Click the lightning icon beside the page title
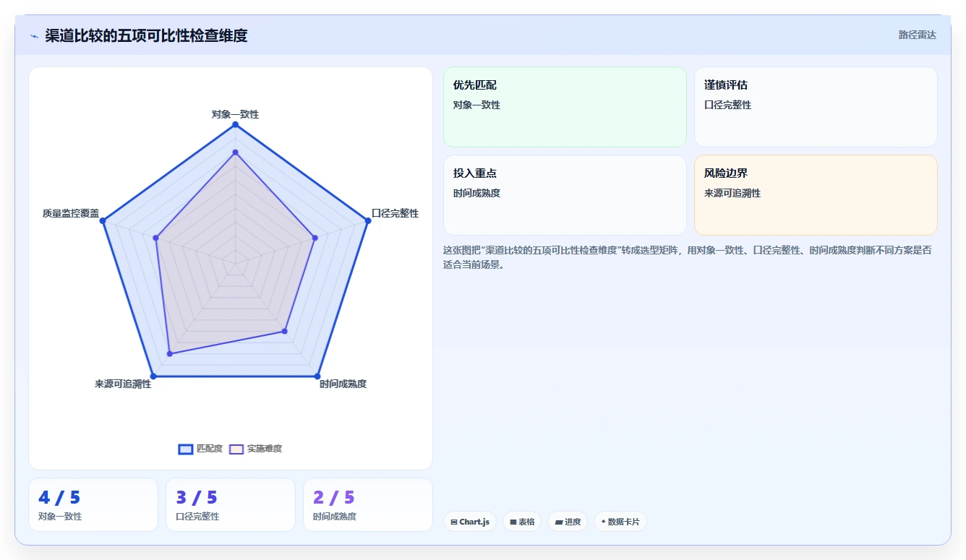966x560 pixels. 34,36
